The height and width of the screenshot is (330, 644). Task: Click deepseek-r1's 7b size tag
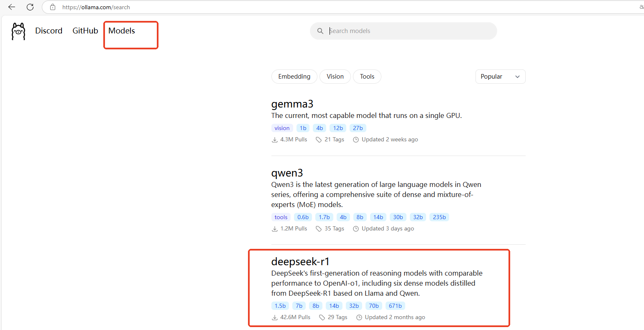click(299, 306)
